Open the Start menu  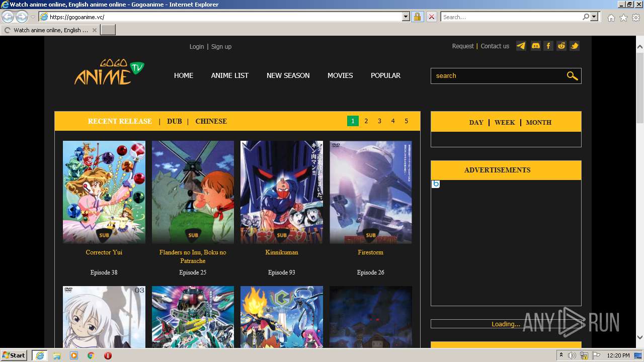(x=14, y=355)
